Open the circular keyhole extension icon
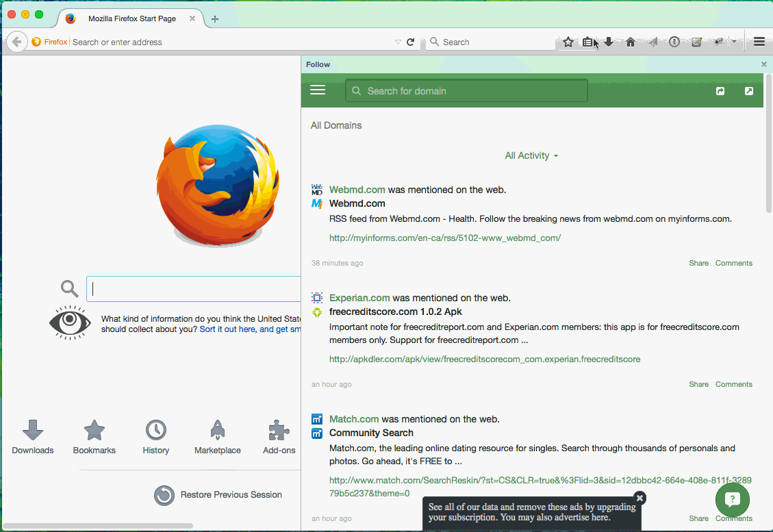Image resolution: width=773 pixels, height=532 pixels. click(674, 42)
